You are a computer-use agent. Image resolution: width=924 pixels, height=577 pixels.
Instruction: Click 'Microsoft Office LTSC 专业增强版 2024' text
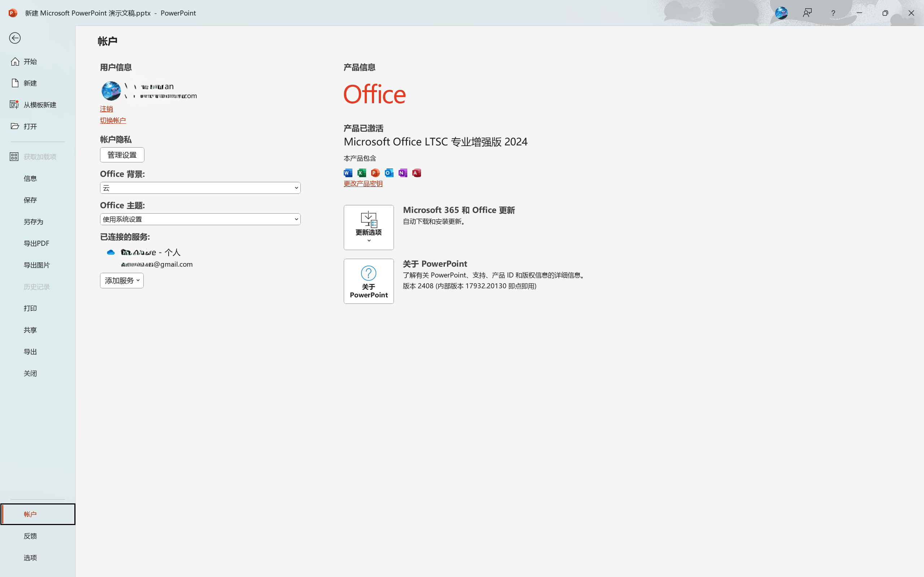click(x=436, y=141)
